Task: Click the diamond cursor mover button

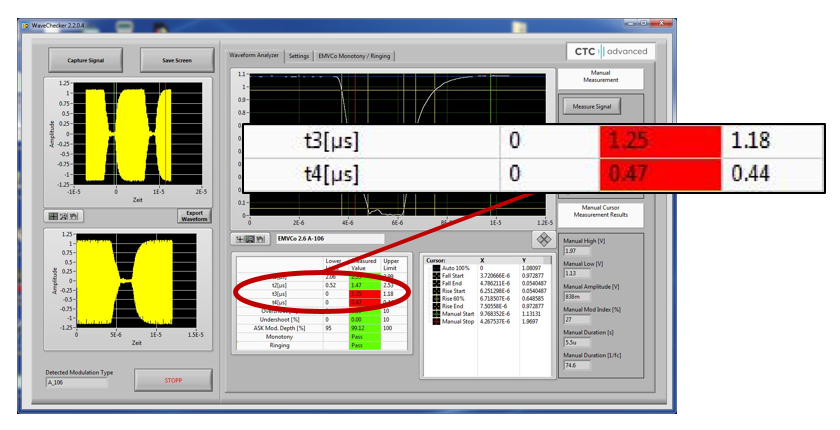Action: [x=543, y=239]
